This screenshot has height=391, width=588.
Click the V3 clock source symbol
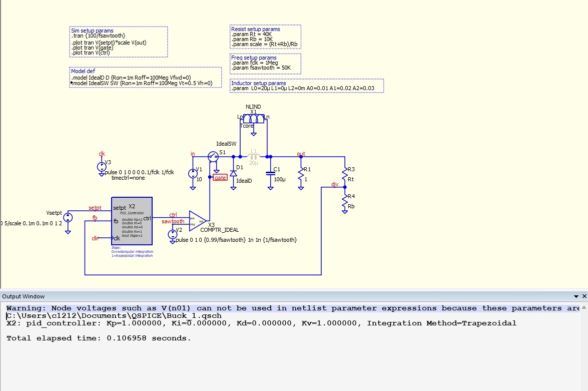click(102, 167)
